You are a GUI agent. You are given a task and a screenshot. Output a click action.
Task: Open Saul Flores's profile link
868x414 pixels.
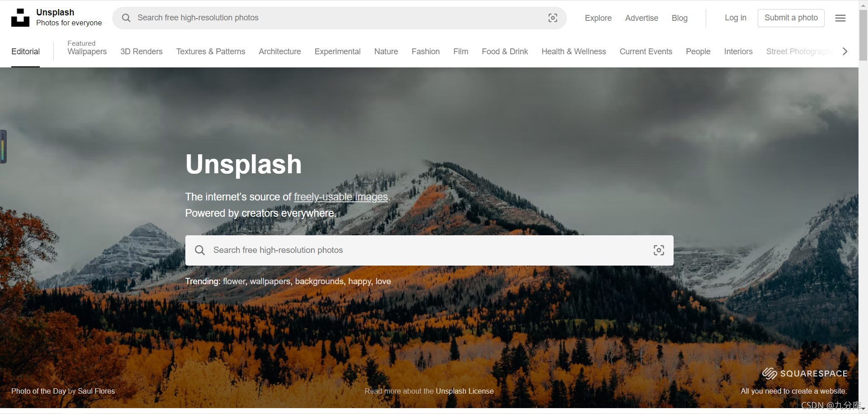click(96, 391)
